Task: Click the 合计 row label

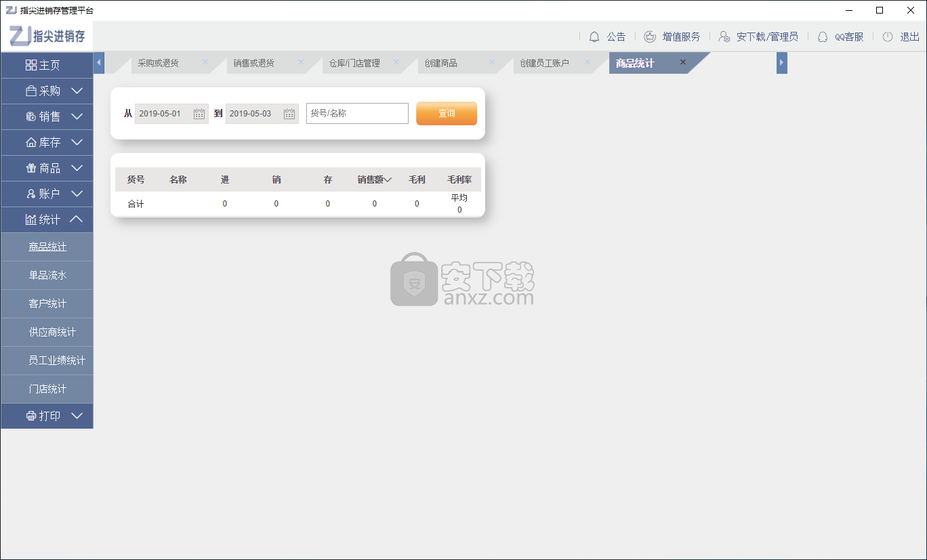Action: pos(136,204)
